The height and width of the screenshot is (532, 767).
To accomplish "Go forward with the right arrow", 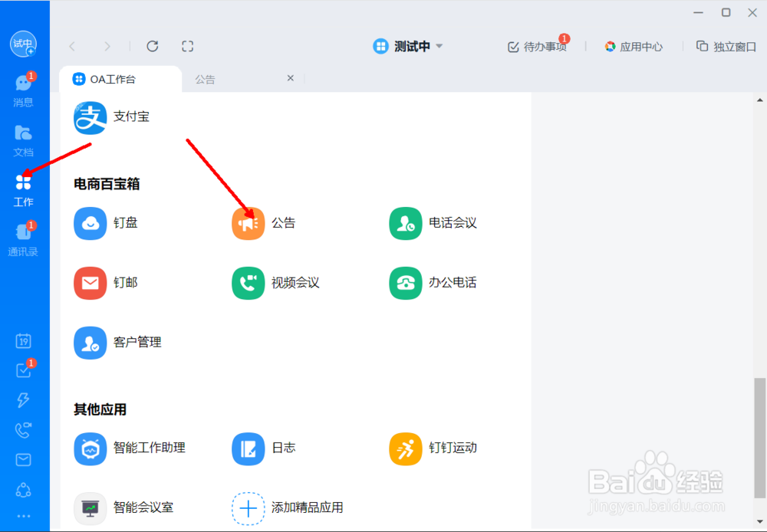I will (x=107, y=47).
